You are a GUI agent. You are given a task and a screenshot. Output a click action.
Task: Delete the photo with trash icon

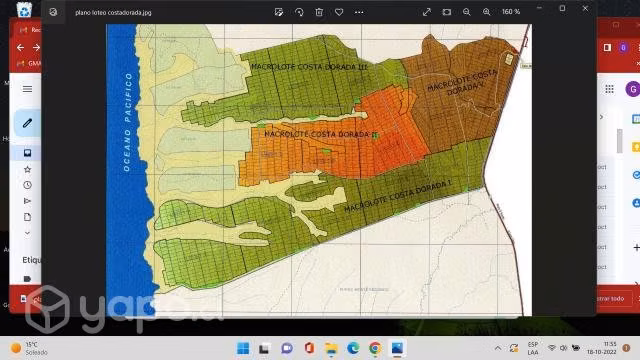click(x=319, y=12)
